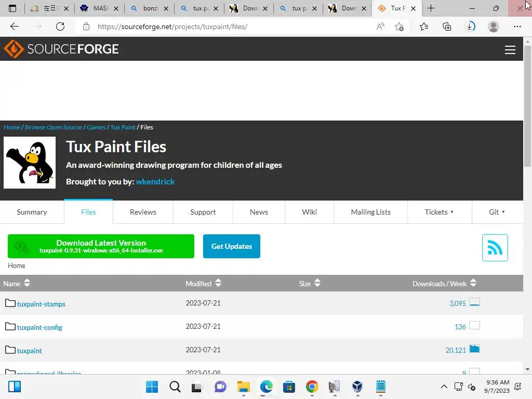
Task: Click the 20,121 downloads count link
Action: pos(455,350)
